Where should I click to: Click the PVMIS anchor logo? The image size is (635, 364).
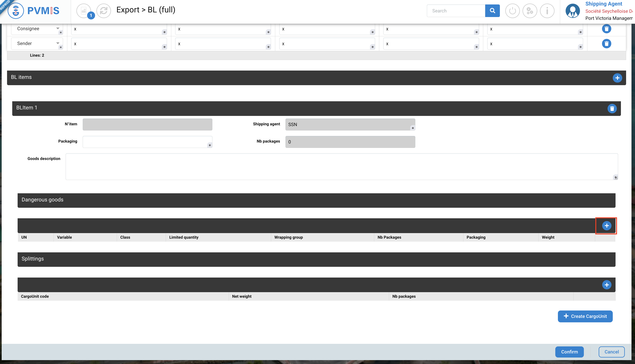[16, 11]
